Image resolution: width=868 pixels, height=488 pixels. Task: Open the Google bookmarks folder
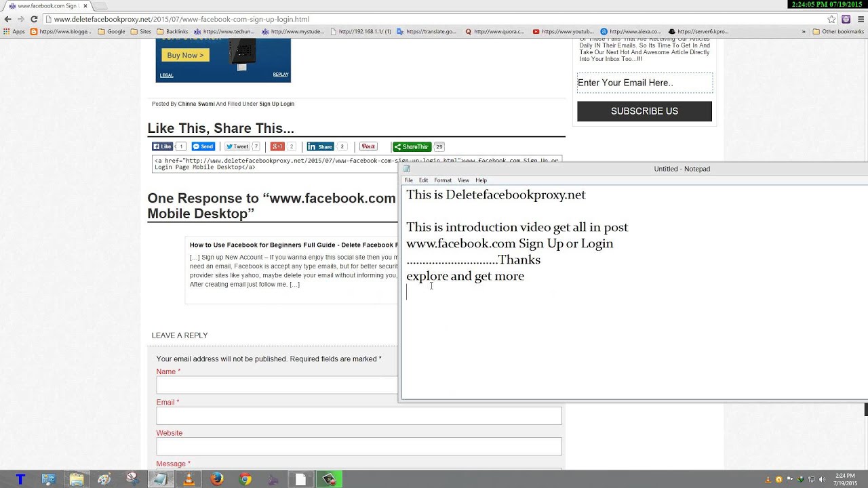pyautogui.click(x=112, y=31)
